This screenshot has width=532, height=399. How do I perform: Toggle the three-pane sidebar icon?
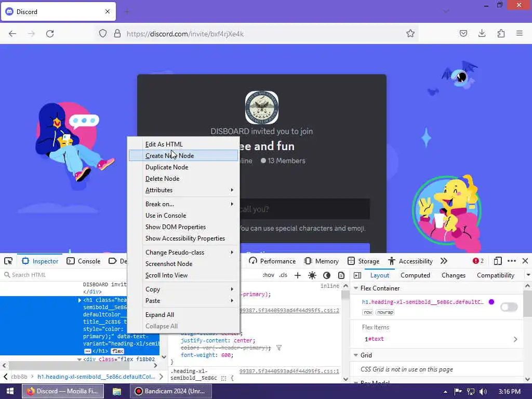357,275
